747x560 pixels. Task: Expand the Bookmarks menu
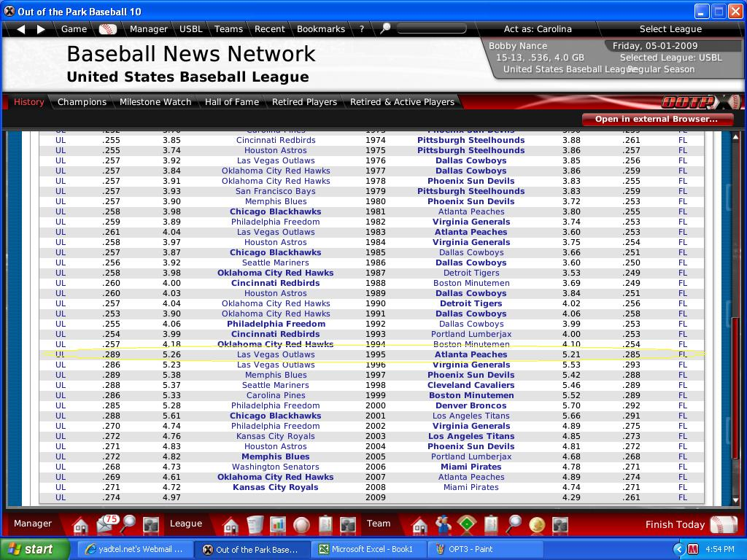point(320,29)
